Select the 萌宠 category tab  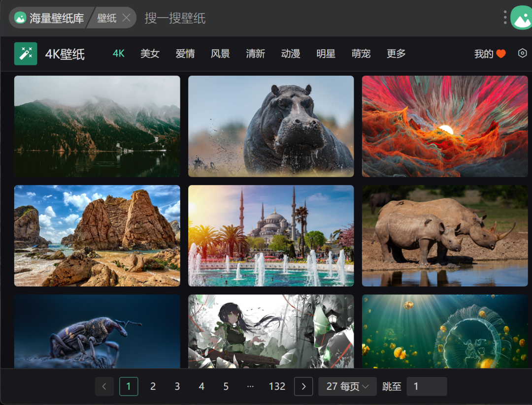361,54
